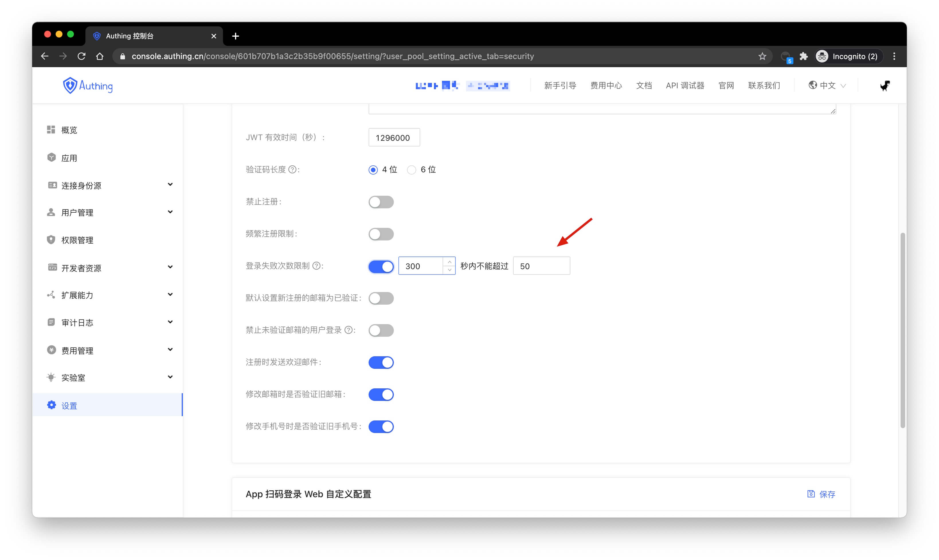
Task: Click the help icon beside 登录失败次数限制
Action: tap(317, 266)
